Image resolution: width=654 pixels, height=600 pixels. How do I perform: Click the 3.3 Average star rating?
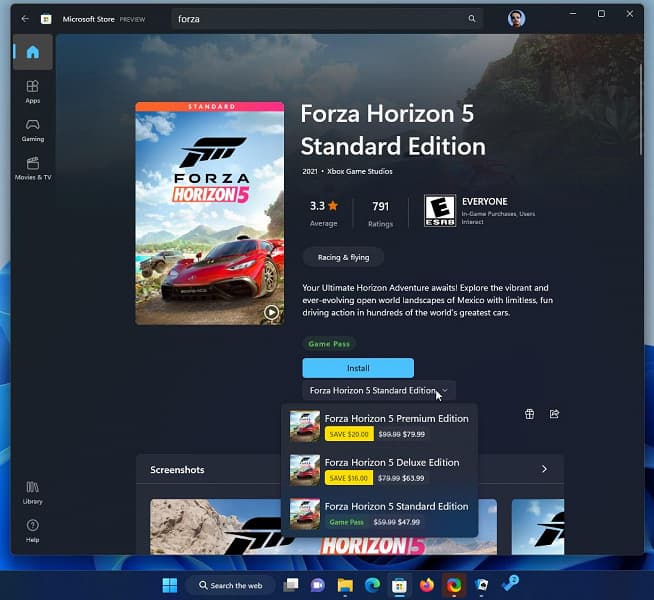pyautogui.click(x=324, y=213)
